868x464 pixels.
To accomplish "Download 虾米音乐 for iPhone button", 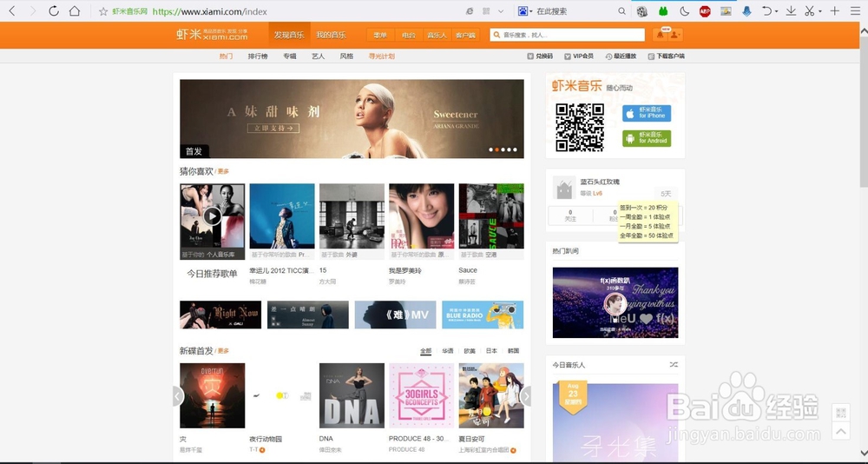I will (647, 113).
